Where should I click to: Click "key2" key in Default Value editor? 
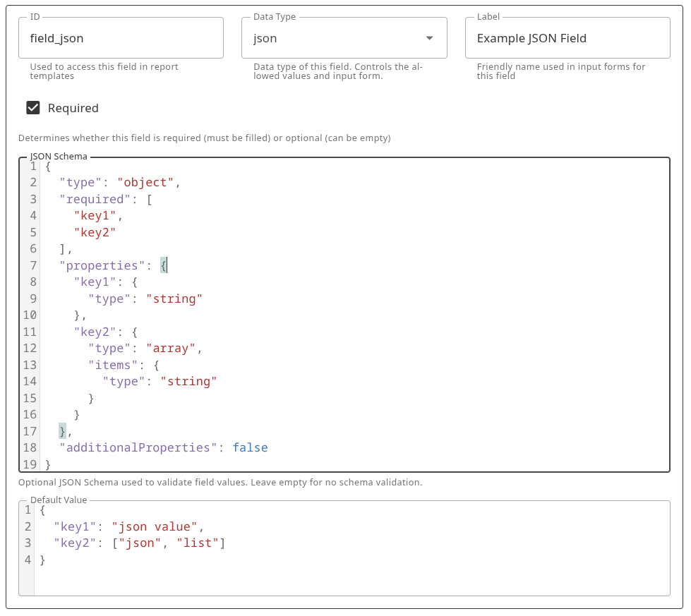(x=75, y=543)
